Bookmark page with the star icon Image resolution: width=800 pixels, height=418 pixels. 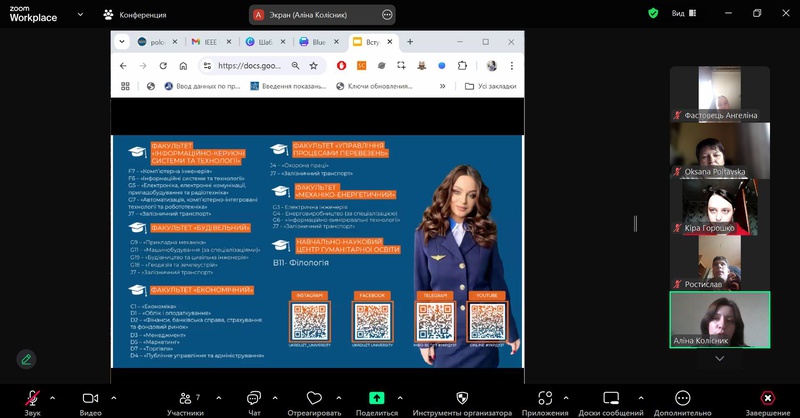click(x=314, y=66)
